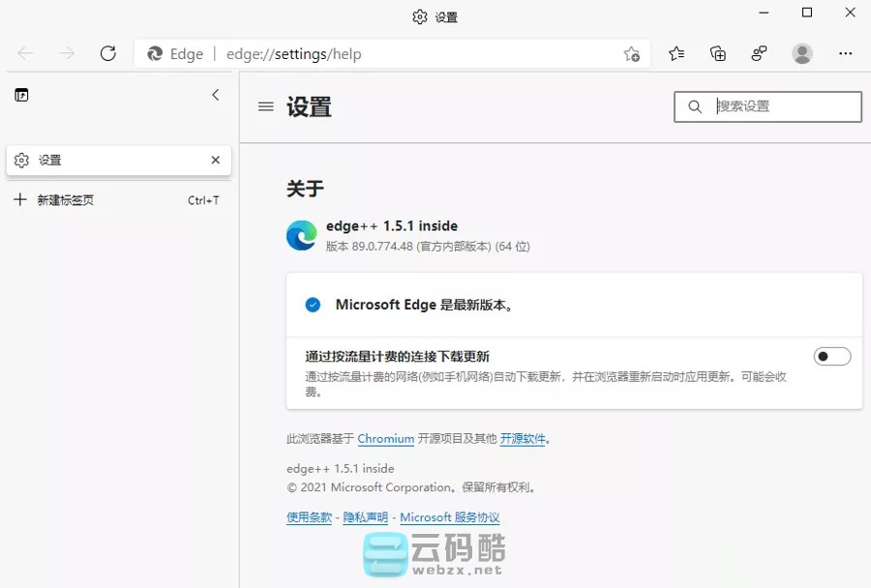Collapse the vertical tabs pane

215,95
